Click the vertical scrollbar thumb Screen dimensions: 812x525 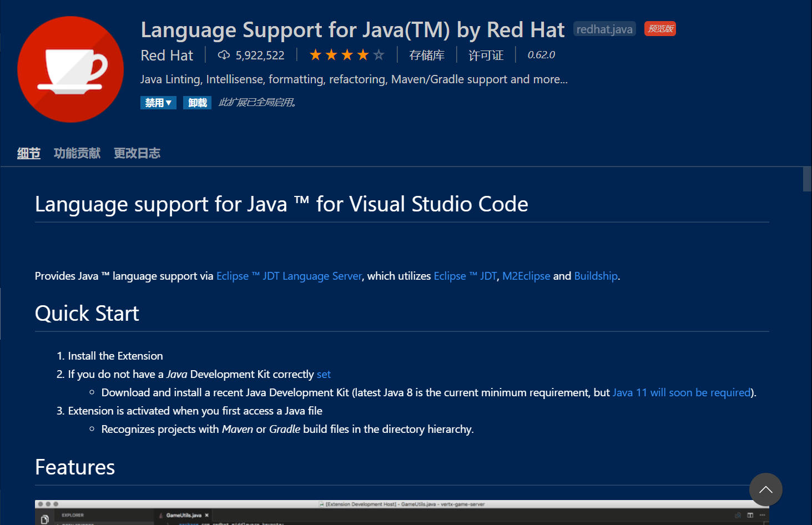807,179
